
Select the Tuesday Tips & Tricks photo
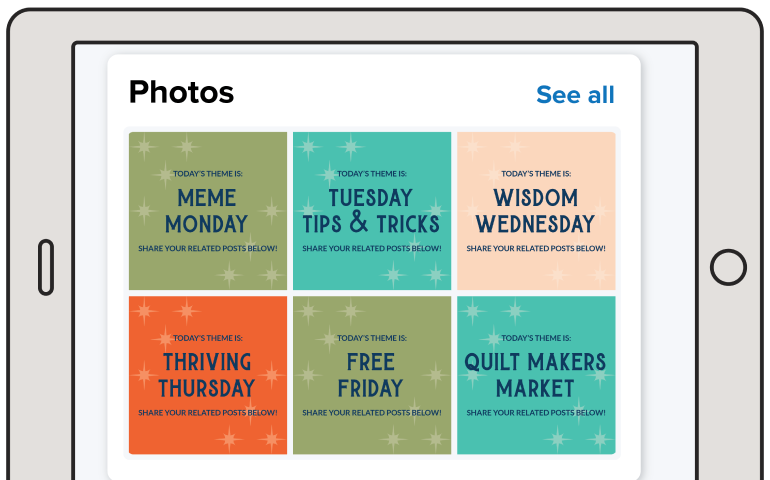tap(371, 211)
